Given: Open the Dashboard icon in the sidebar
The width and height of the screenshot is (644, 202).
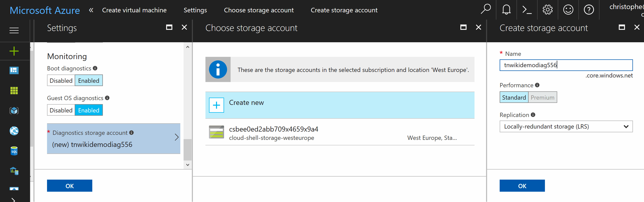Looking at the screenshot, I should point(14,70).
